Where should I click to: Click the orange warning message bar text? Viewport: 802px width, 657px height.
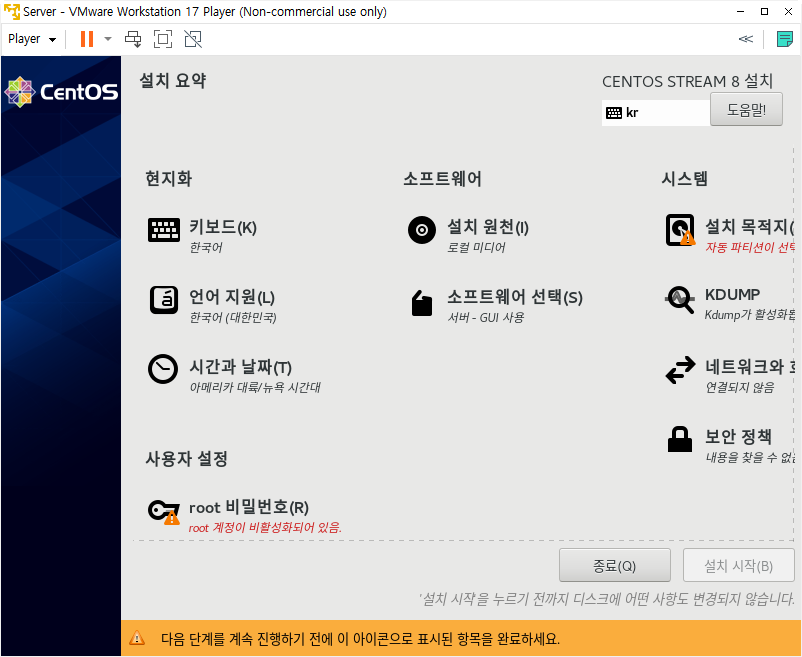(361, 639)
